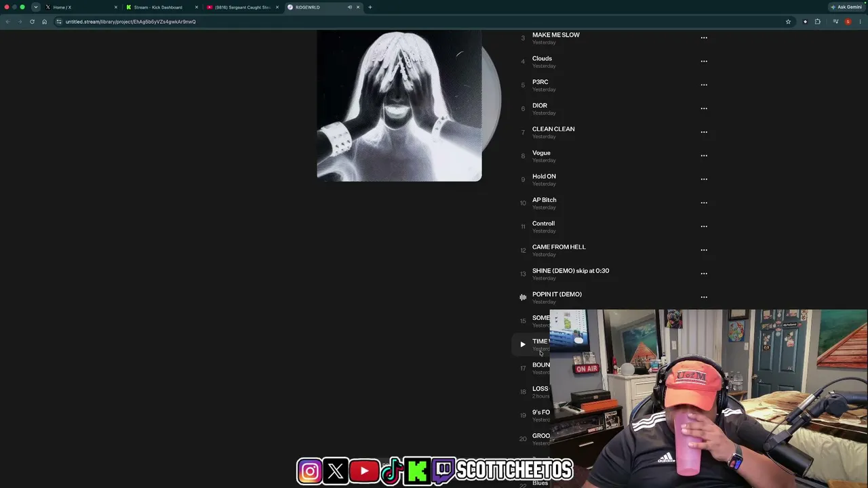Select the track Vogue

click(x=541, y=152)
